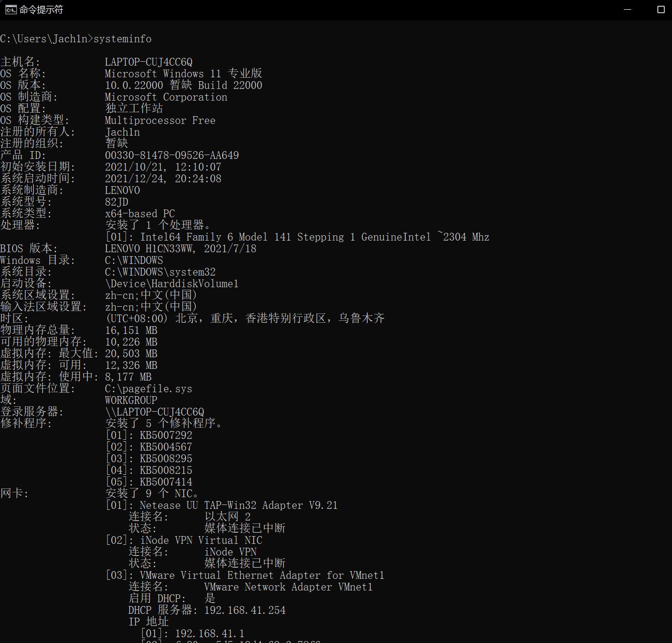Click available physical memory 10,226 MB
The width and height of the screenshot is (672, 643).
131,342
